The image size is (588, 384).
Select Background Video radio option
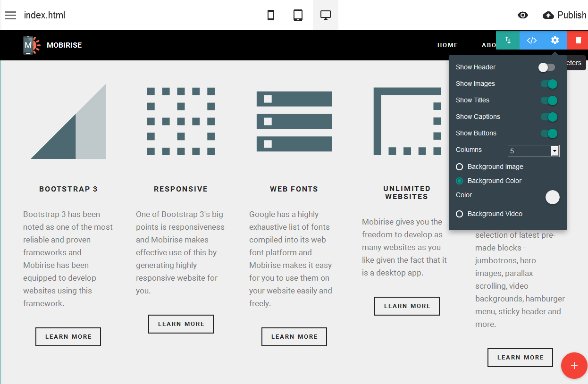click(459, 214)
